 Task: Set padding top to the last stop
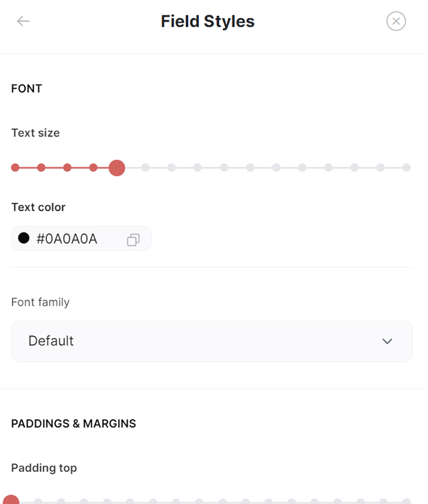[x=406, y=501]
